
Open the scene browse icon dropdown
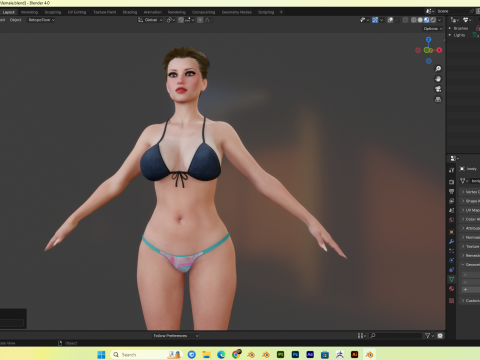(x=430, y=11)
